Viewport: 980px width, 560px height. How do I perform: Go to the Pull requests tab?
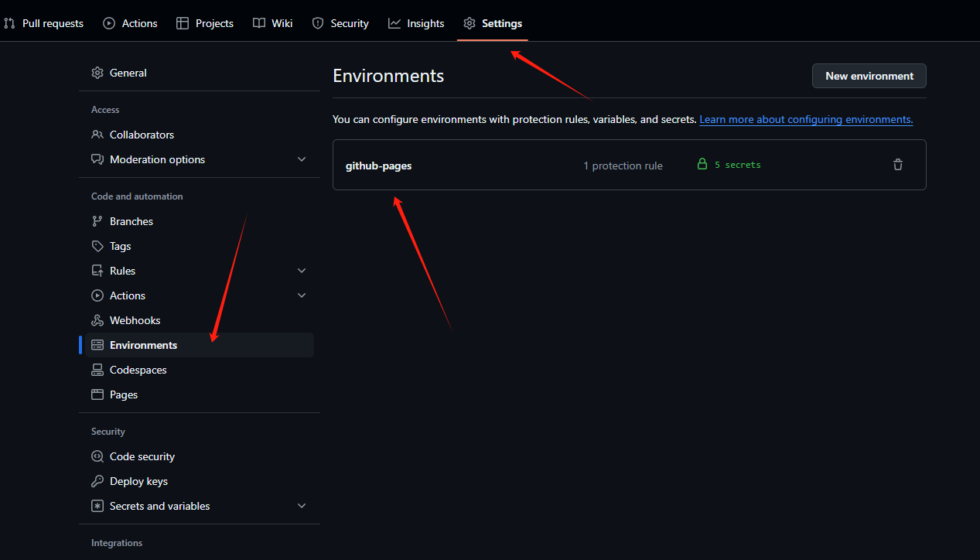click(43, 23)
